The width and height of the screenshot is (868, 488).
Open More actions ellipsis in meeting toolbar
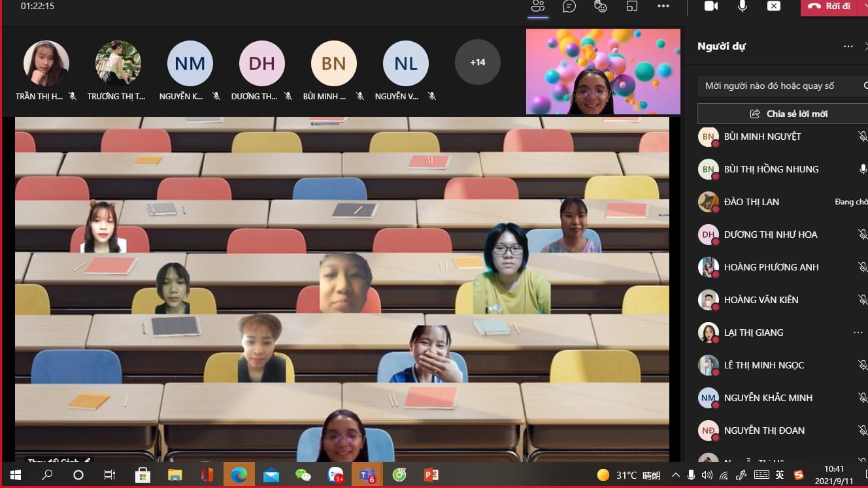click(x=663, y=7)
